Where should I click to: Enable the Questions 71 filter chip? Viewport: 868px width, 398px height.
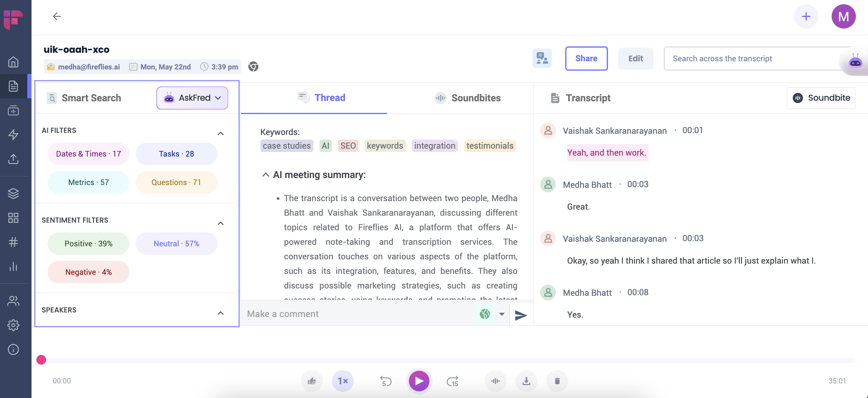(x=176, y=183)
